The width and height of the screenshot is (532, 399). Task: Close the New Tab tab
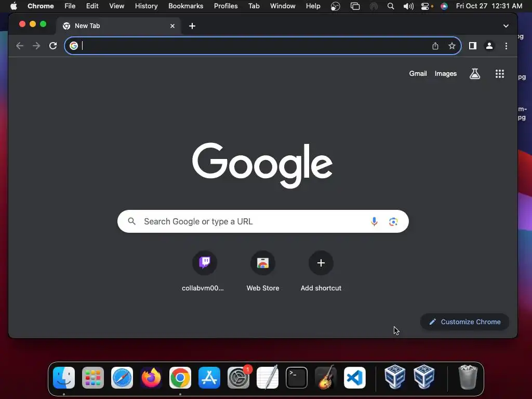coord(172,26)
